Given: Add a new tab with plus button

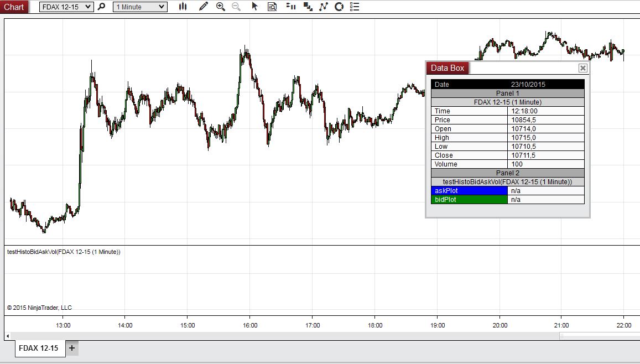Looking at the screenshot, I should (72, 348).
